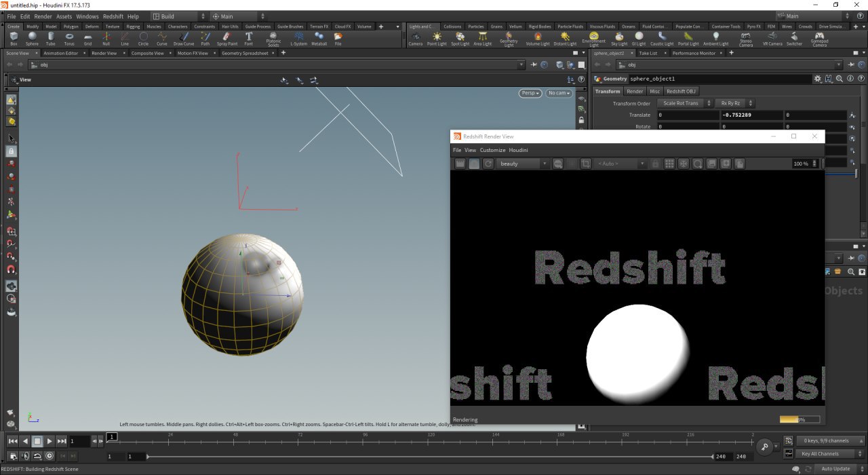Add an Environment Light
Screen dimensions: 868x475
click(x=594, y=39)
